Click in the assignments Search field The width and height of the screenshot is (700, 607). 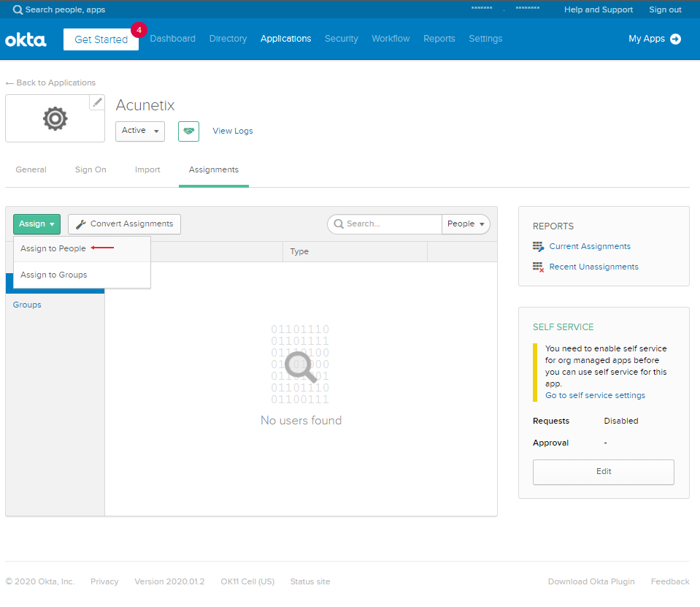pos(385,224)
